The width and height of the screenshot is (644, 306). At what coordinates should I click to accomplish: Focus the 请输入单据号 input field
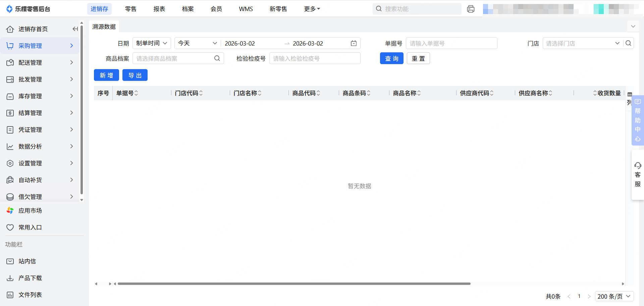coord(451,43)
